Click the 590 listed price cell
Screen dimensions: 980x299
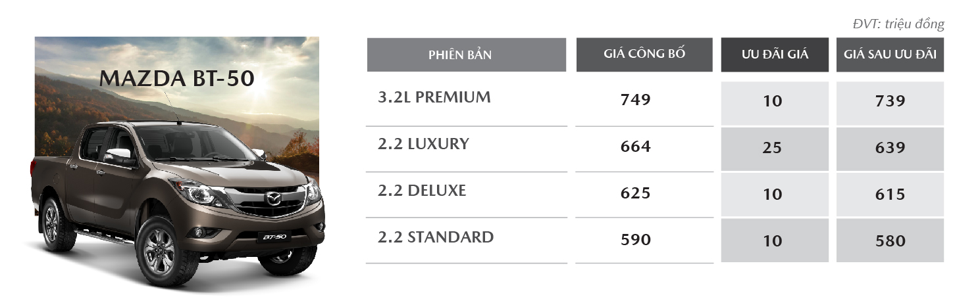(x=635, y=240)
